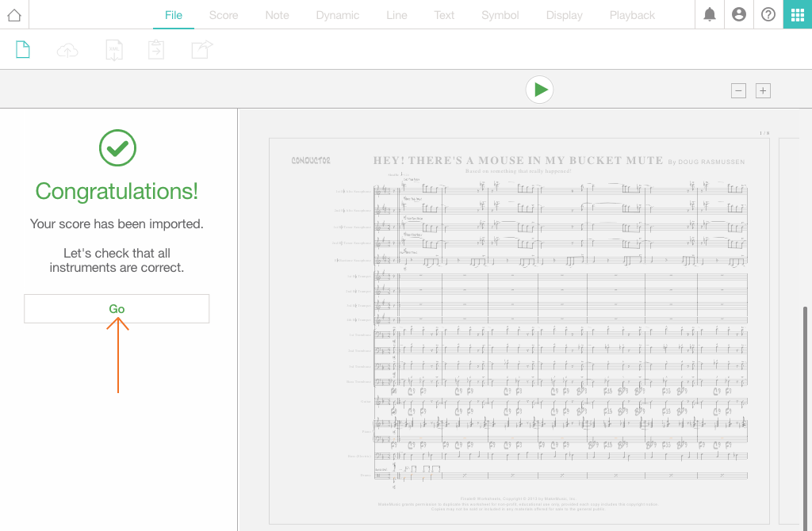
Task: Zoom out with the minus button
Action: click(x=738, y=91)
